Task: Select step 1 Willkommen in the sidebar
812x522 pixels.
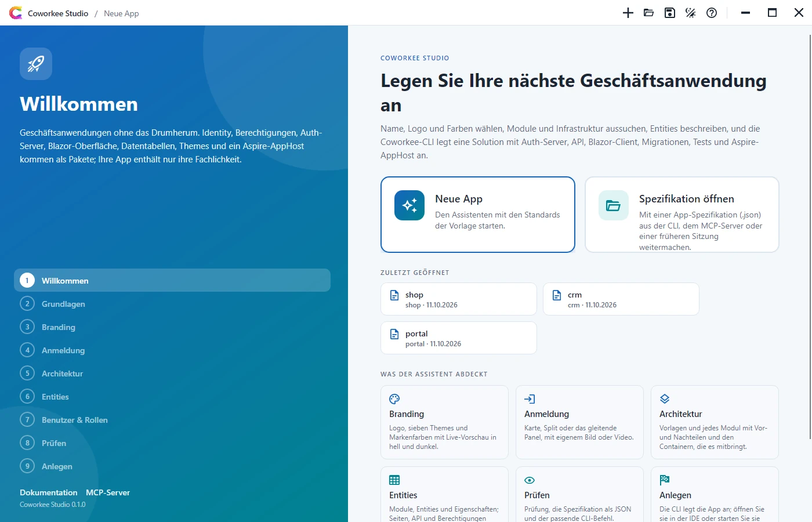Action: 172,280
